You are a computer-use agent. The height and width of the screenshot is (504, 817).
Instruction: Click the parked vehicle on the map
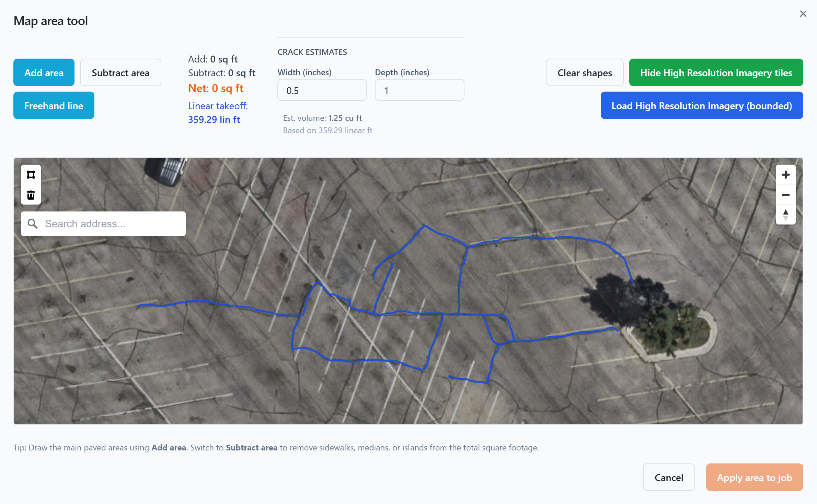(166, 171)
